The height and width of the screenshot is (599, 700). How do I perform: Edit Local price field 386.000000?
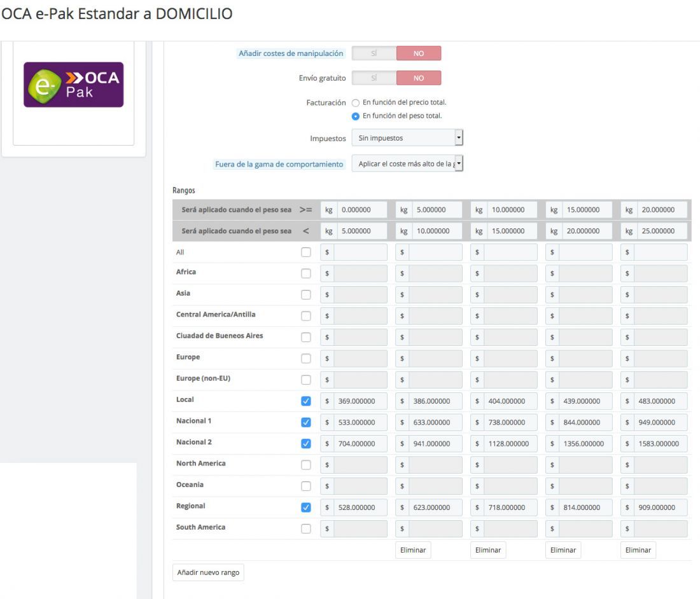(435, 401)
